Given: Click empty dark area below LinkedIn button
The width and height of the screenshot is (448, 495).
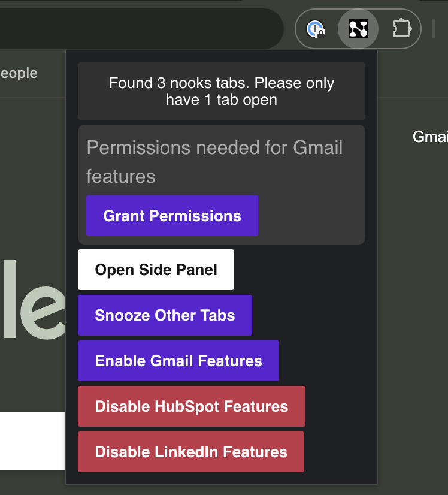Looking at the screenshot, I should pyautogui.click(x=222, y=478).
